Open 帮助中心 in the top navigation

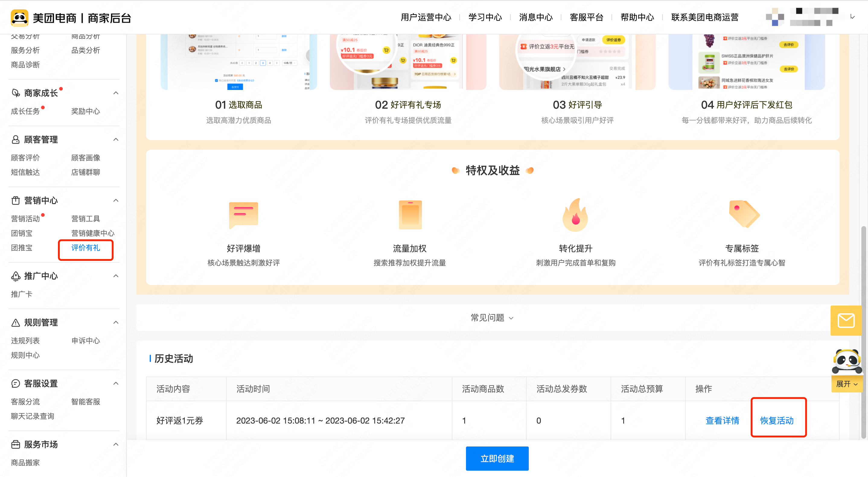637,18
